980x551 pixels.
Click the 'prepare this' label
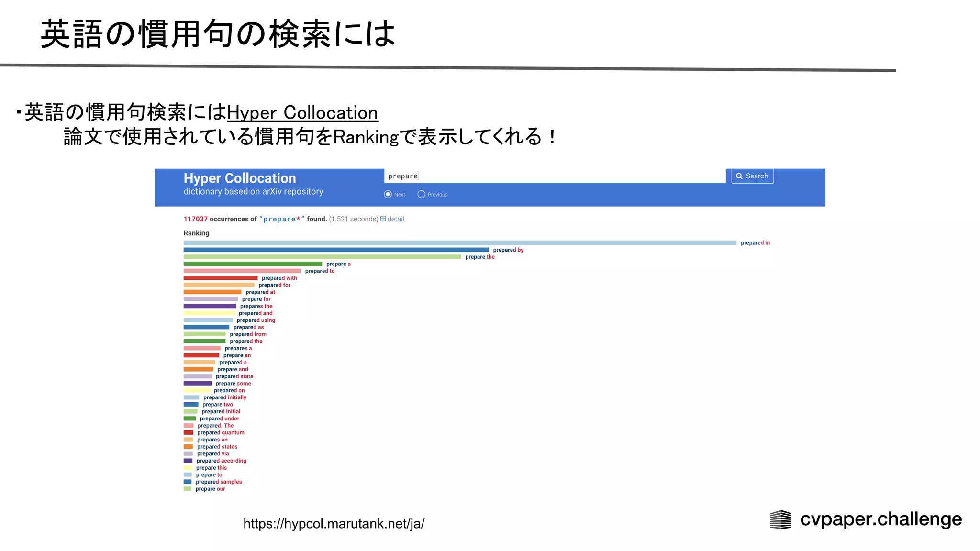[212, 468]
